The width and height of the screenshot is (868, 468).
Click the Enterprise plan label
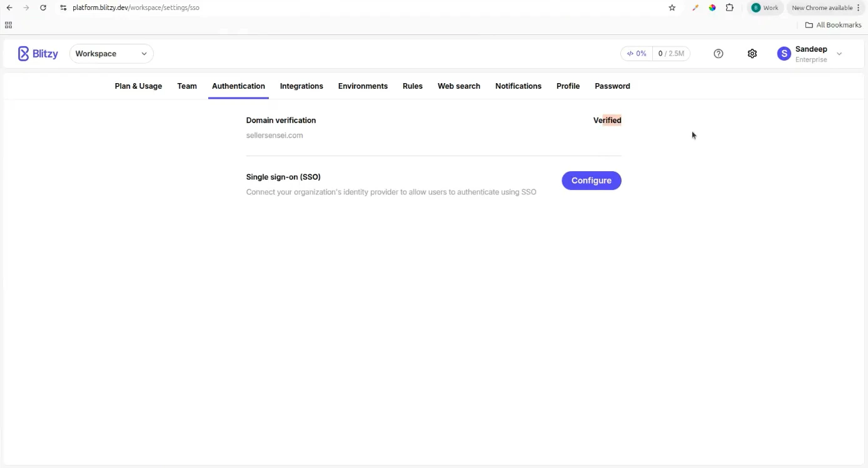tap(811, 60)
